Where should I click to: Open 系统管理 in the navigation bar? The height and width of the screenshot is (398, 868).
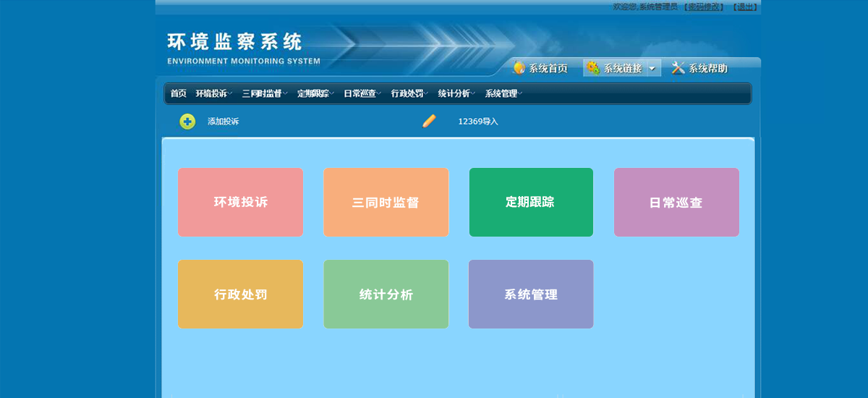503,93
